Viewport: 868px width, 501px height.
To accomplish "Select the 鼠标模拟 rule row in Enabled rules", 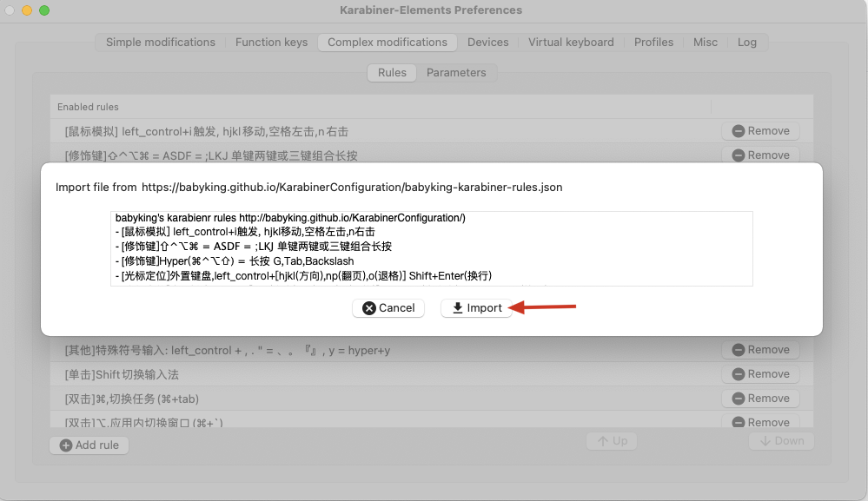I will (x=432, y=131).
